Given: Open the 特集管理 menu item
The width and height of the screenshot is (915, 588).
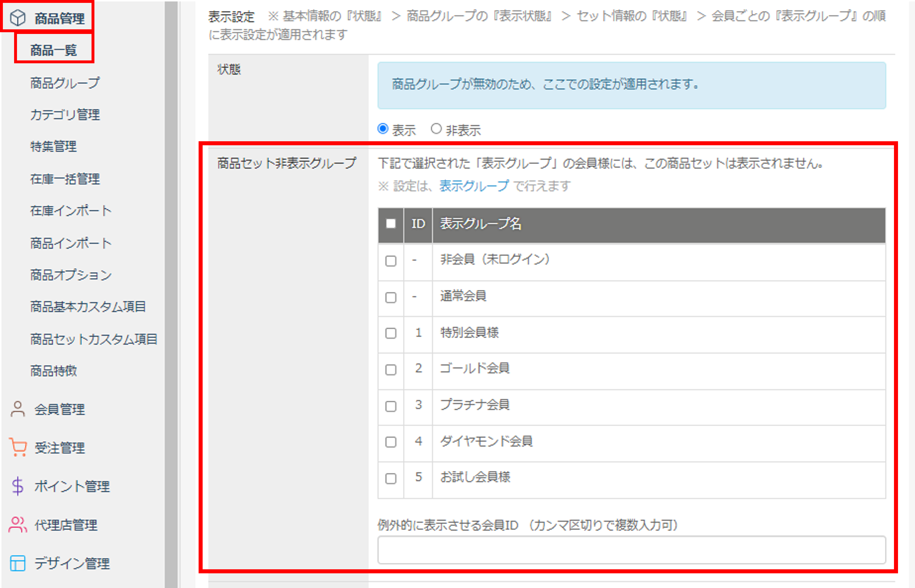Looking at the screenshot, I should (54, 146).
